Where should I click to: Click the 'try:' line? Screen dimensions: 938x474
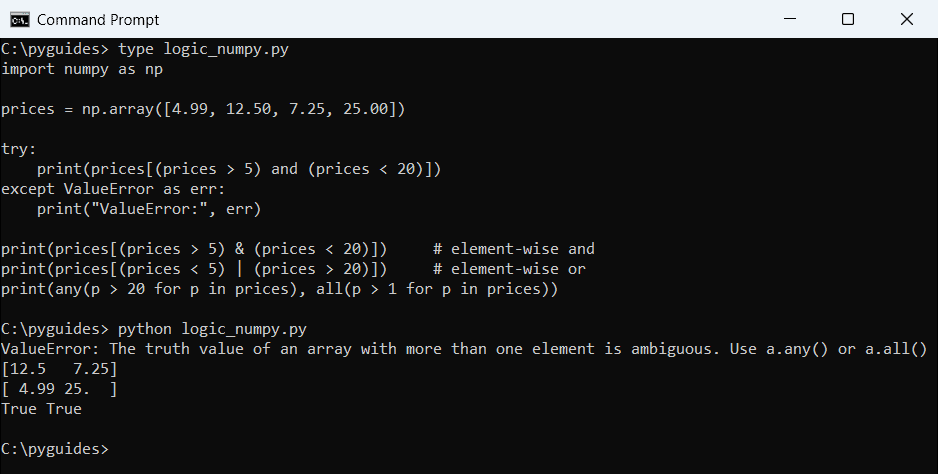coord(19,149)
